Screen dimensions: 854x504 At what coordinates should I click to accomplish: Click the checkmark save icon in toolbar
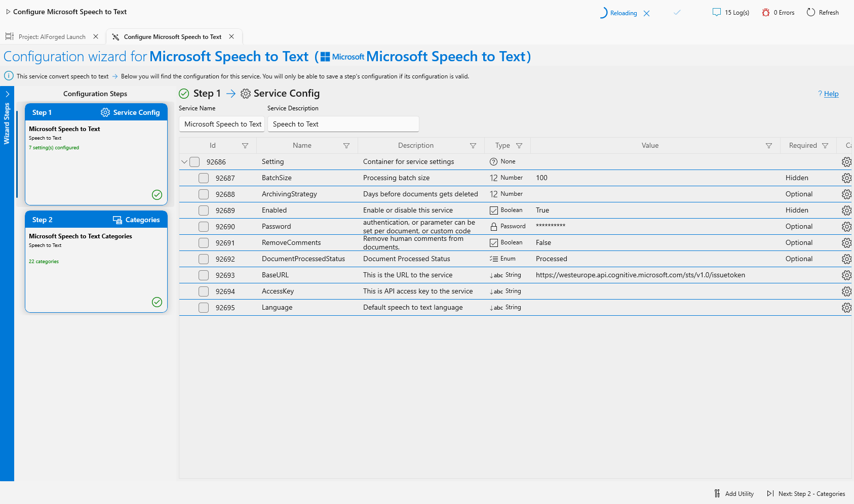pyautogui.click(x=677, y=12)
